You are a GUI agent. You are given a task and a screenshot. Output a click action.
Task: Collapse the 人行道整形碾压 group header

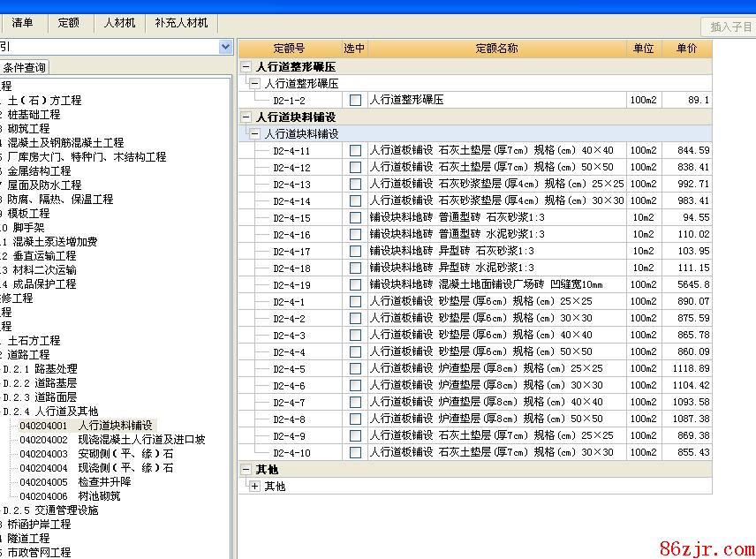point(246,67)
